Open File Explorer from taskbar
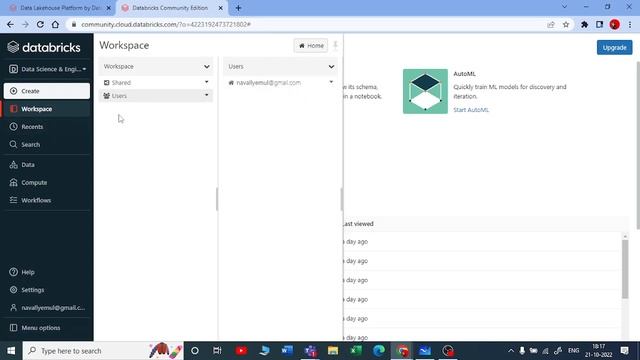This screenshot has height=360, width=640. [x=333, y=351]
